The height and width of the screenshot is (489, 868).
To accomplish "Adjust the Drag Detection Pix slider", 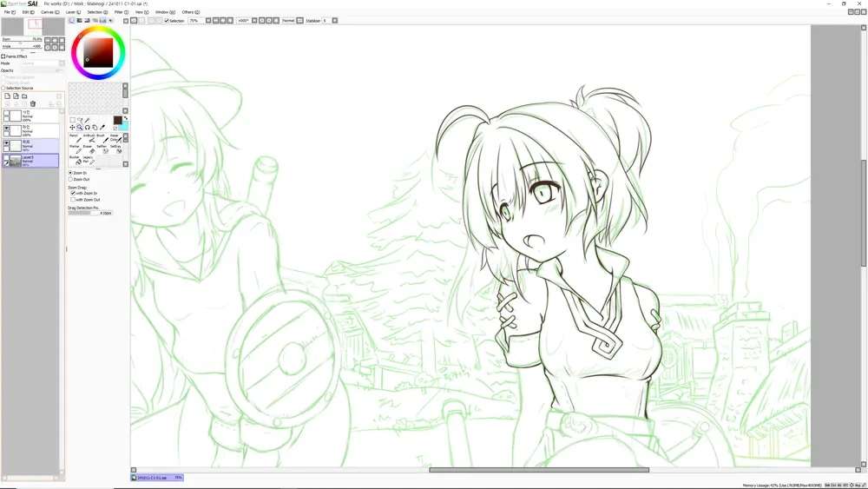I will point(90,213).
